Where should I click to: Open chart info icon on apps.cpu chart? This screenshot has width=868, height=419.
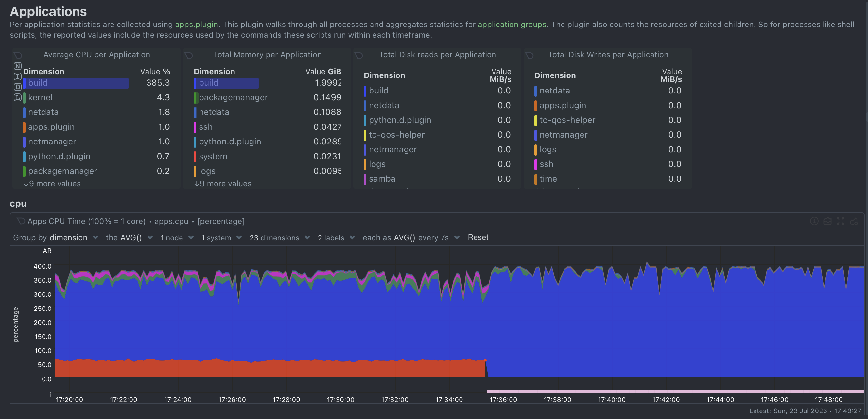click(x=814, y=221)
